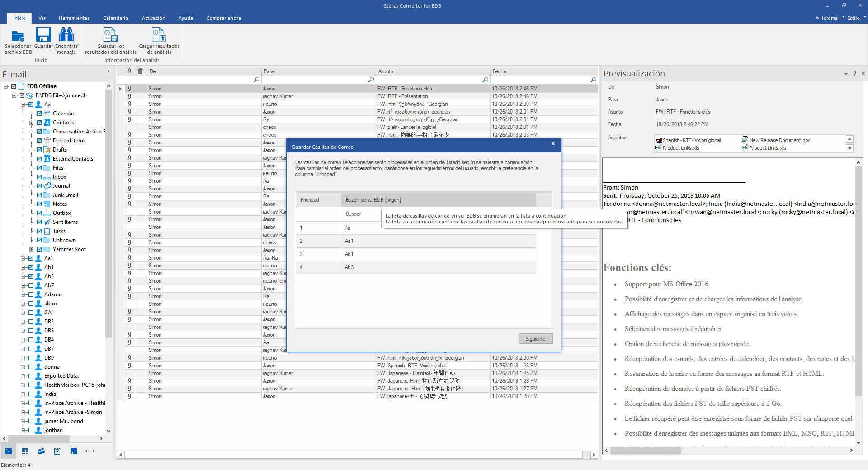Expand the Contacts folder node
The height and width of the screenshot is (470, 868).
31,123
